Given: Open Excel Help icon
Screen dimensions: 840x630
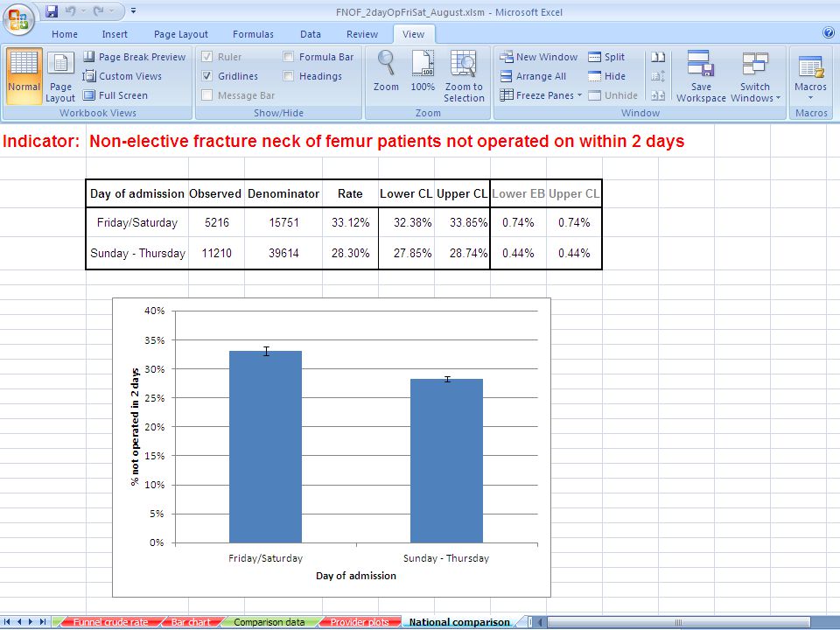Looking at the screenshot, I should pos(829,32).
